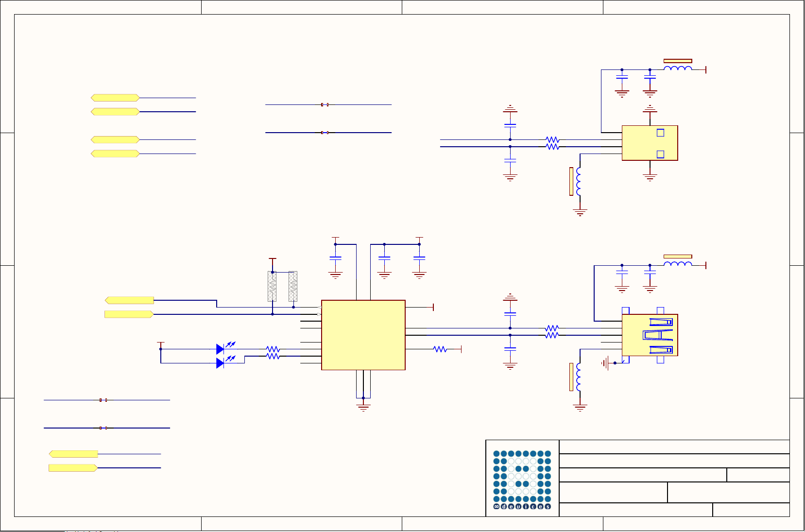Viewport: 805px width, 532px height.
Task: Select resistor in series with upper LED
Action: point(273,349)
